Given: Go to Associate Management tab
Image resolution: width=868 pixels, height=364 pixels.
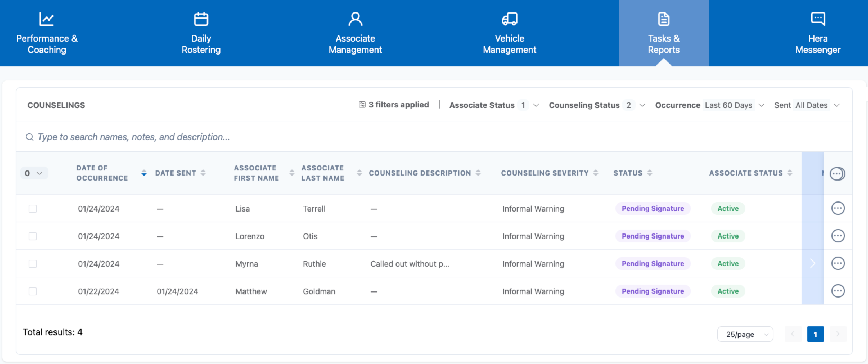Looking at the screenshot, I should pyautogui.click(x=355, y=33).
